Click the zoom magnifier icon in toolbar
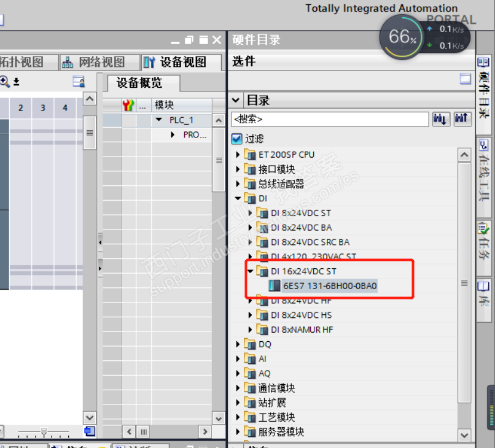The height and width of the screenshot is (448, 495). click(x=4, y=82)
